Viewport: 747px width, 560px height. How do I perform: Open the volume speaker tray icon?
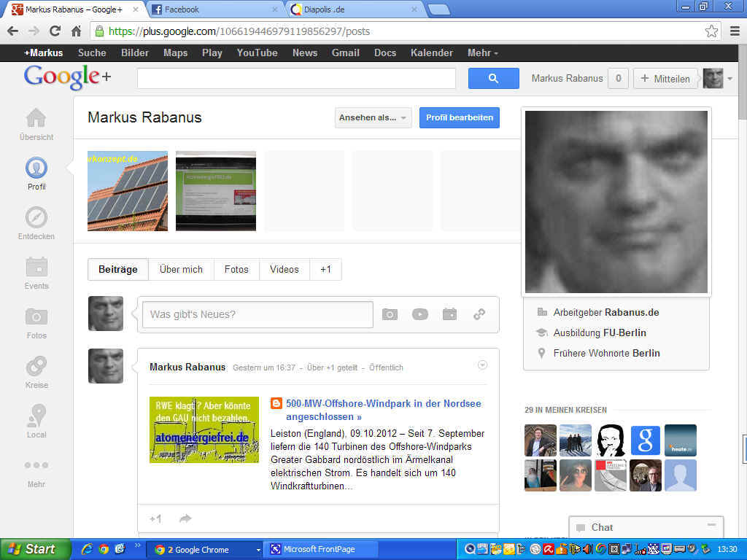[x=587, y=549]
